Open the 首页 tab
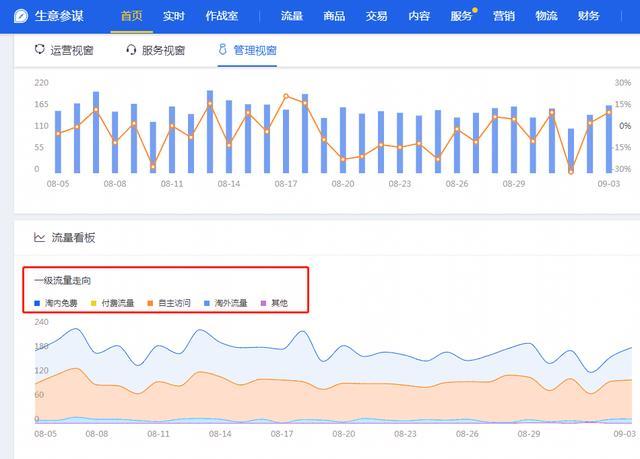Image resolution: width=640 pixels, height=459 pixels. pyautogui.click(x=131, y=16)
